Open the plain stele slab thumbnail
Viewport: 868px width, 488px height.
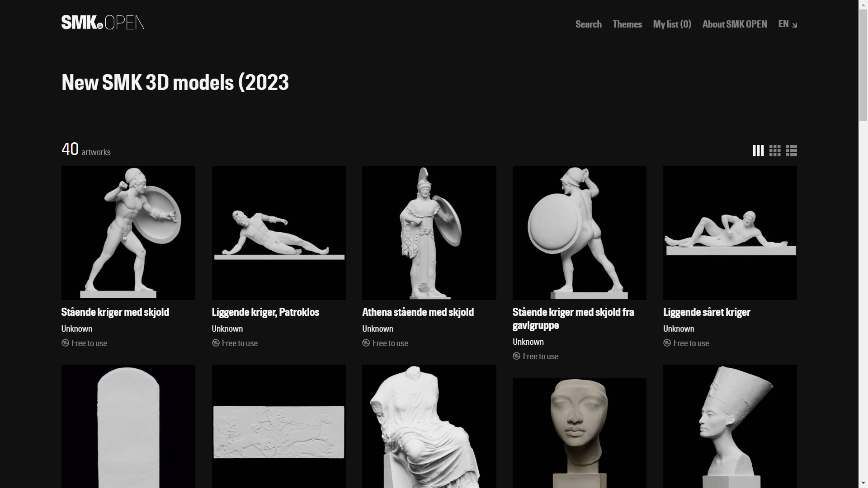pyautogui.click(x=128, y=426)
